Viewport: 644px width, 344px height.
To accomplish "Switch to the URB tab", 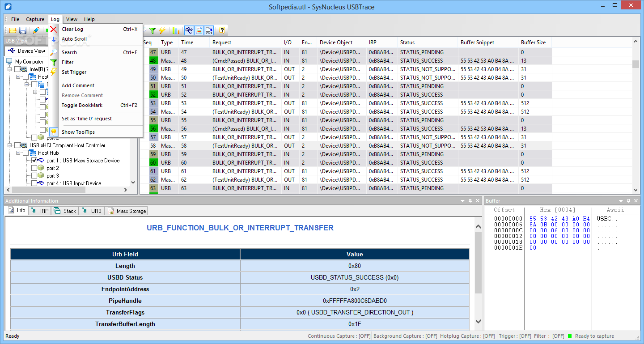I will pos(92,211).
